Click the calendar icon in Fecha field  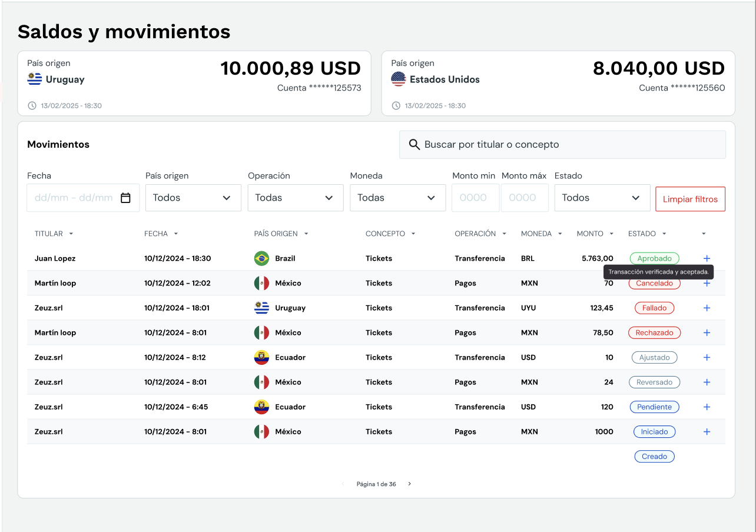click(x=125, y=198)
